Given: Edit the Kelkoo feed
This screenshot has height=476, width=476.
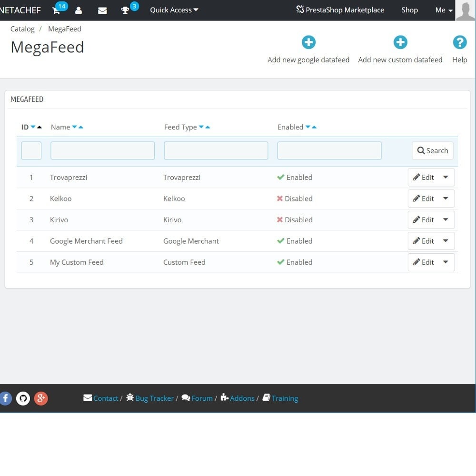Looking at the screenshot, I should (x=424, y=198).
